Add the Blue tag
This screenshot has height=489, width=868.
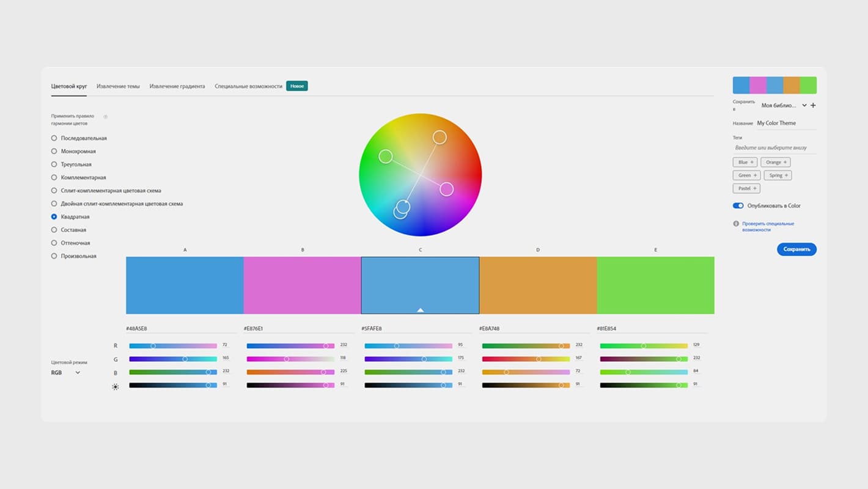coord(745,163)
